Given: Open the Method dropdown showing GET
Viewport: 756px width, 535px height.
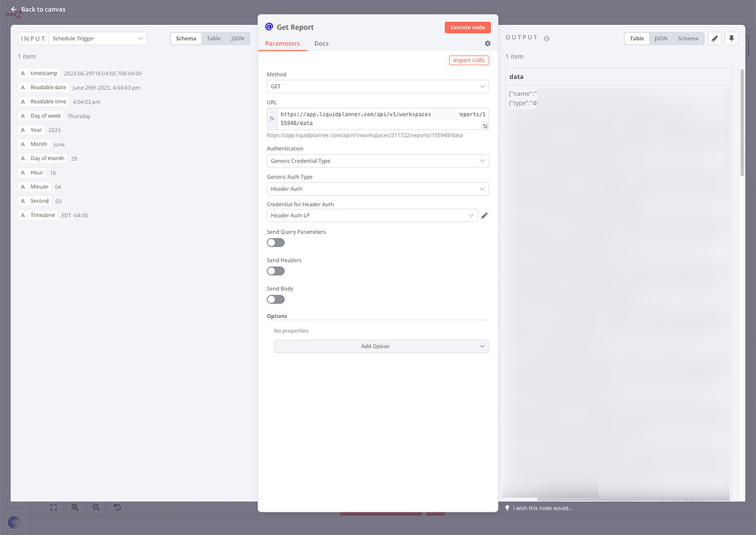Looking at the screenshot, I should pyautogui.click(x=378, y=86).
